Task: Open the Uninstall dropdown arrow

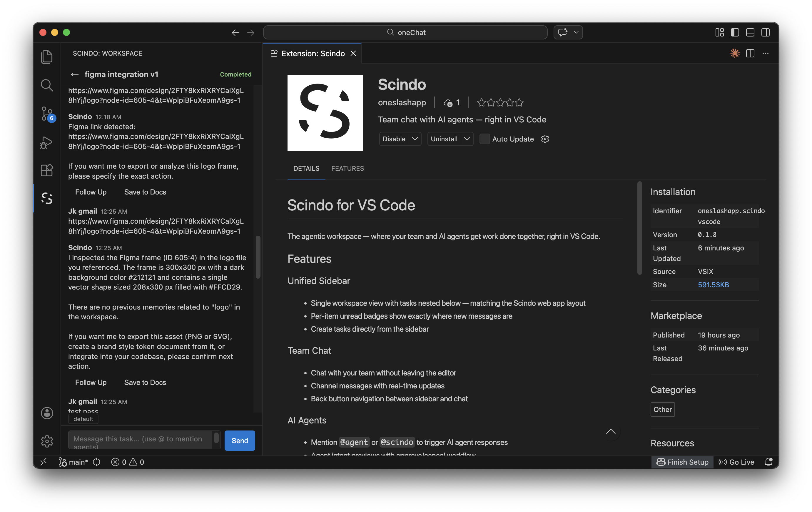Action: pyautogui.click(x=467, y=139)
